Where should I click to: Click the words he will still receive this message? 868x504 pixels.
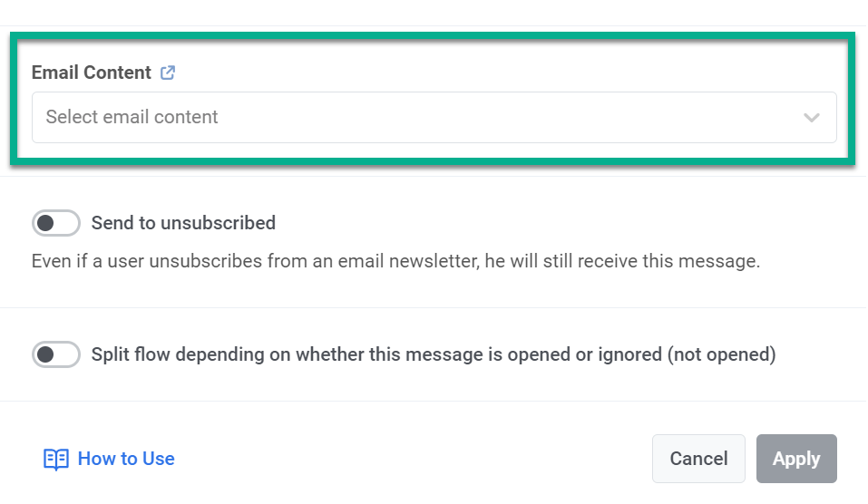click(625, 262)
